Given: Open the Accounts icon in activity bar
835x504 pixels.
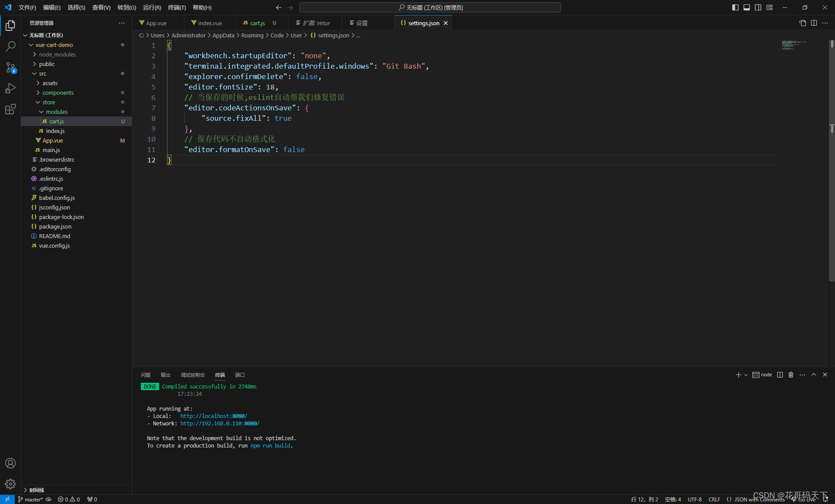Looking at the screenshot, I should tap(10, 463).
